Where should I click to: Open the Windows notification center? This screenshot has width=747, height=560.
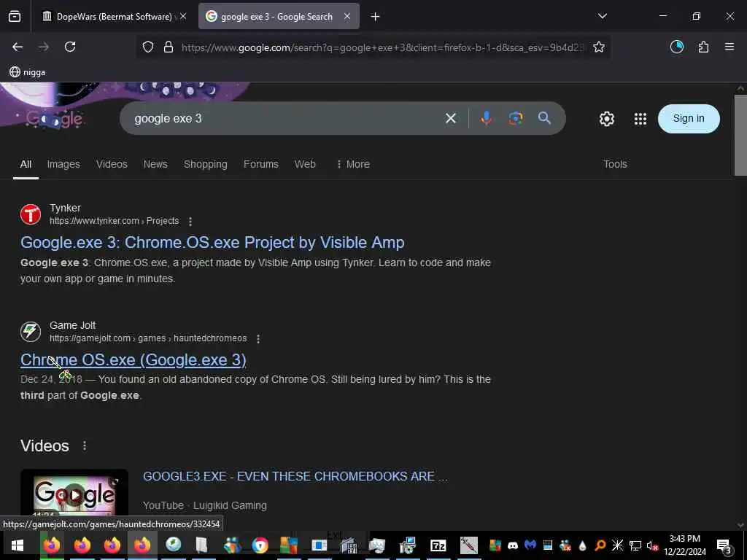tap(724, 547)
